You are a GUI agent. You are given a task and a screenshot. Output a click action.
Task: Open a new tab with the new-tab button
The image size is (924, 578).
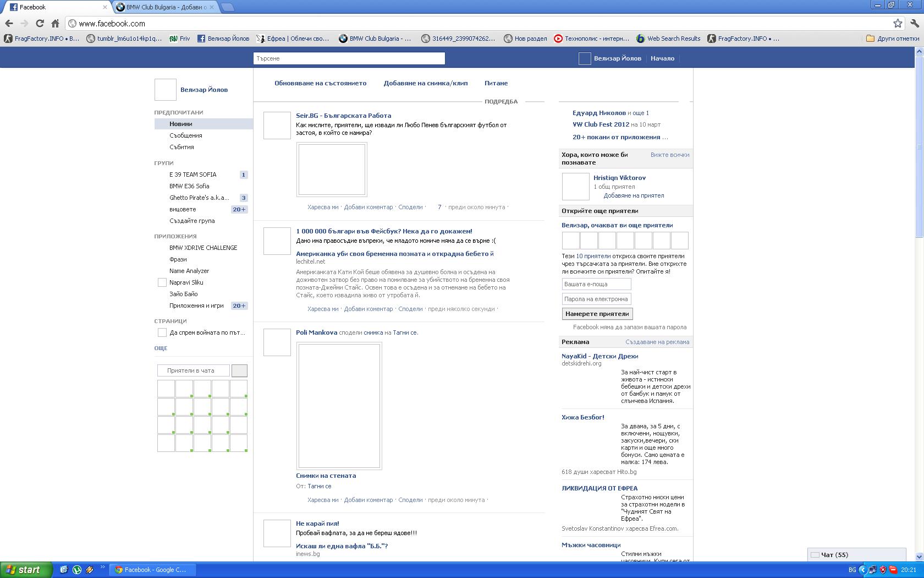(x=228, y=7)
